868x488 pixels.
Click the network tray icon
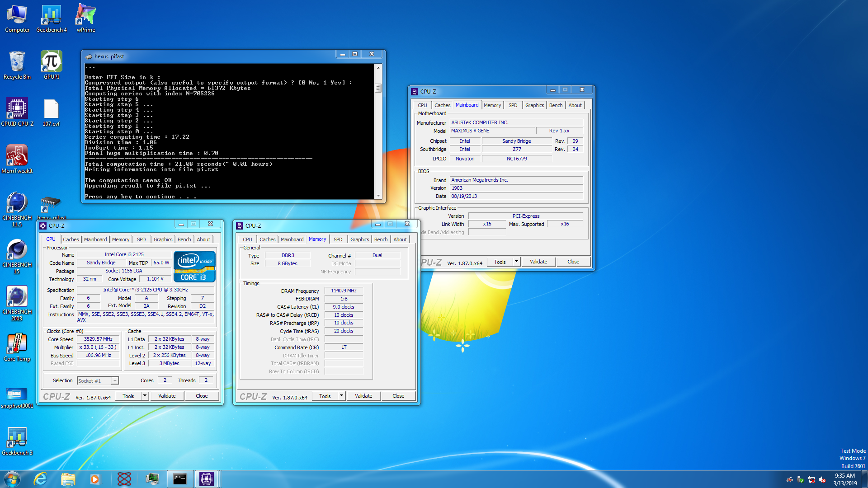811,480
